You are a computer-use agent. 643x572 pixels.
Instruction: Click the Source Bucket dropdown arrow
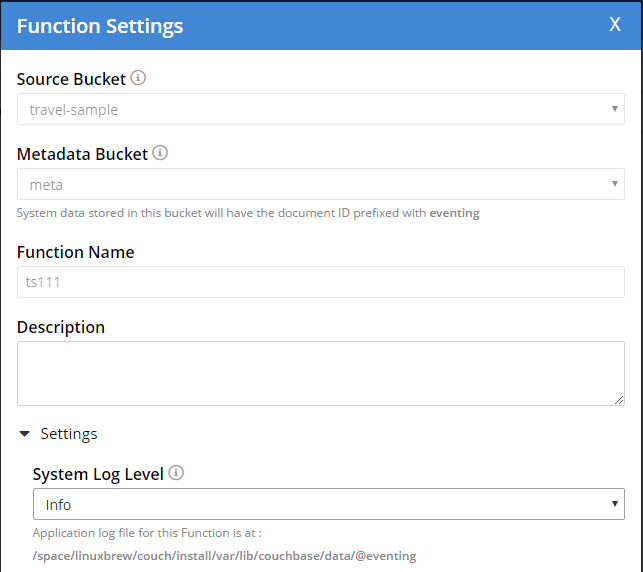tap(615, 109)
